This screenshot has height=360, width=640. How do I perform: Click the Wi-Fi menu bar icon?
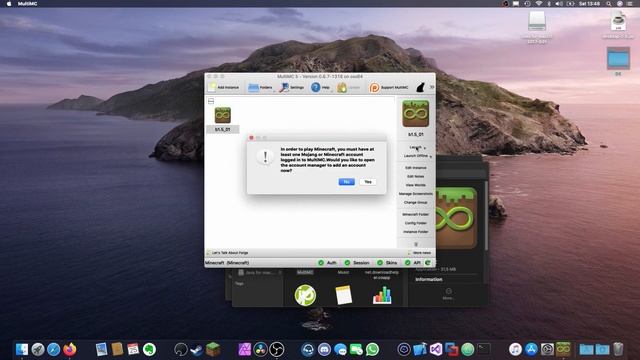538,4
